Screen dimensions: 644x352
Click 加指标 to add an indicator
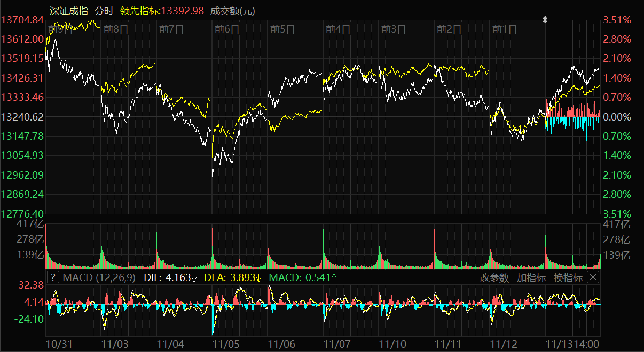tap(531, 277)
